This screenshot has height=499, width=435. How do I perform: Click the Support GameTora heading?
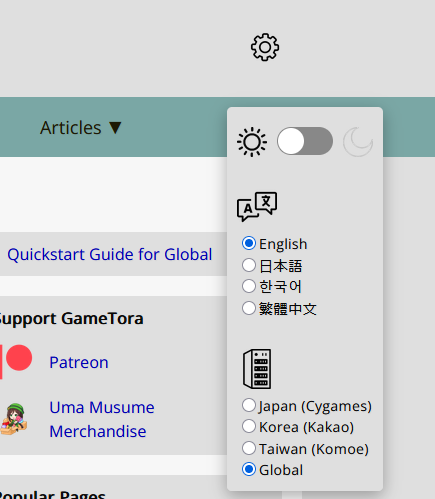pyautogui.click(x=71, y=318)
